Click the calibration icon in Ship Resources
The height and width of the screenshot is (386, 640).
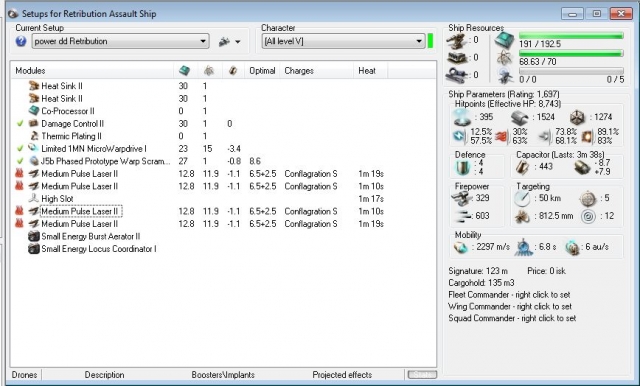(x=456, y=75)
